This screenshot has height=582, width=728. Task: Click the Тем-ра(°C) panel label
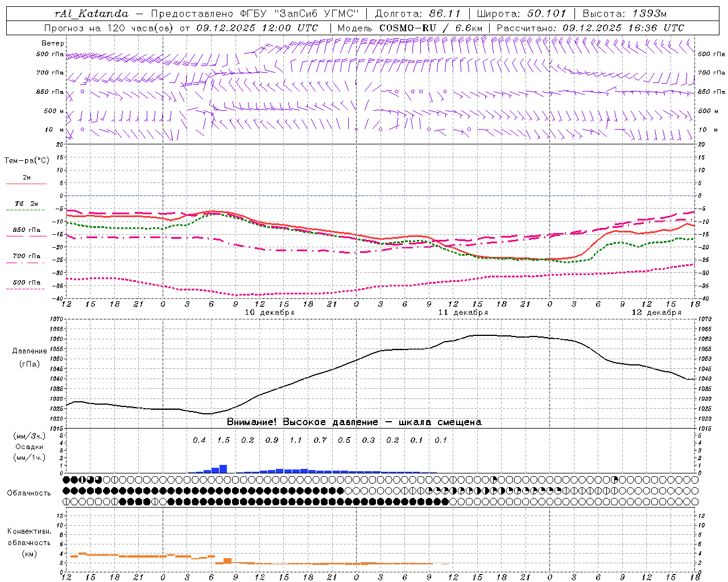pos(27,161)
